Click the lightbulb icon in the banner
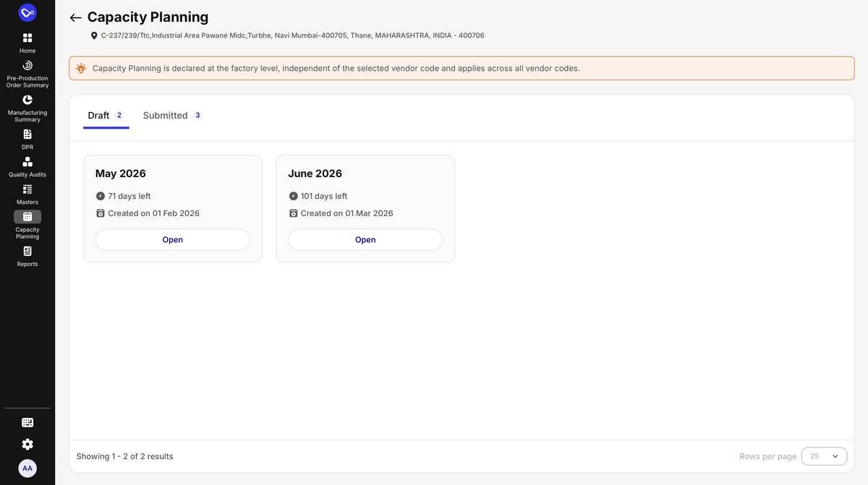The width and height of the screenshot is (868, 485). click(x=81, y=68)
